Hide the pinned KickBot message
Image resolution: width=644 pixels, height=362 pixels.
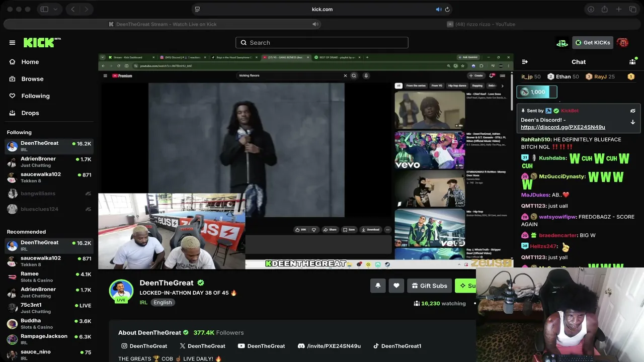[633, 111]
